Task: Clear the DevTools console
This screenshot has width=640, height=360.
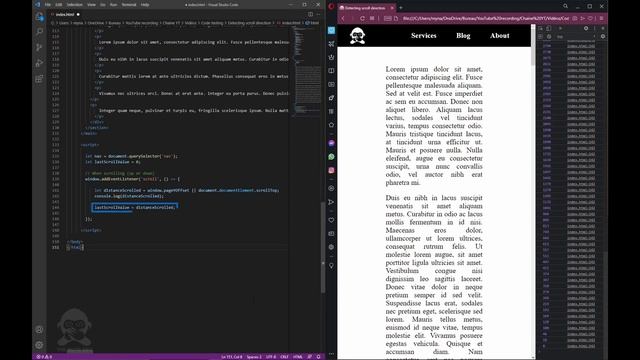Action: tap(549, 36)
